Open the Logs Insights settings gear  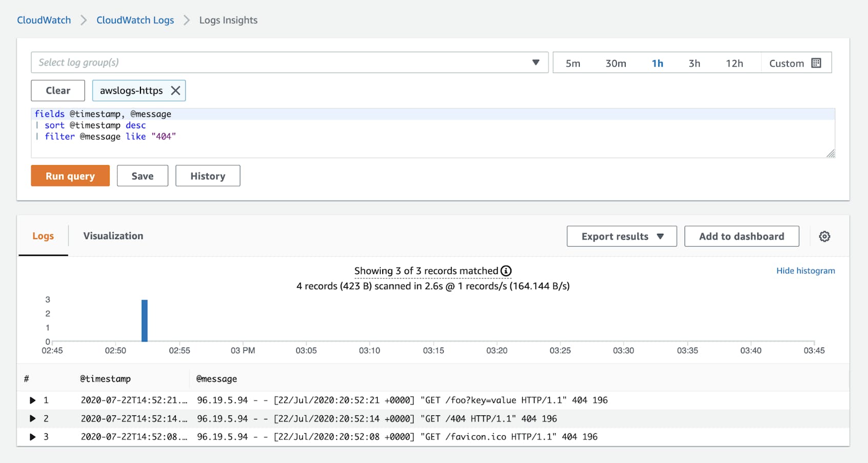tap(824, 236)
